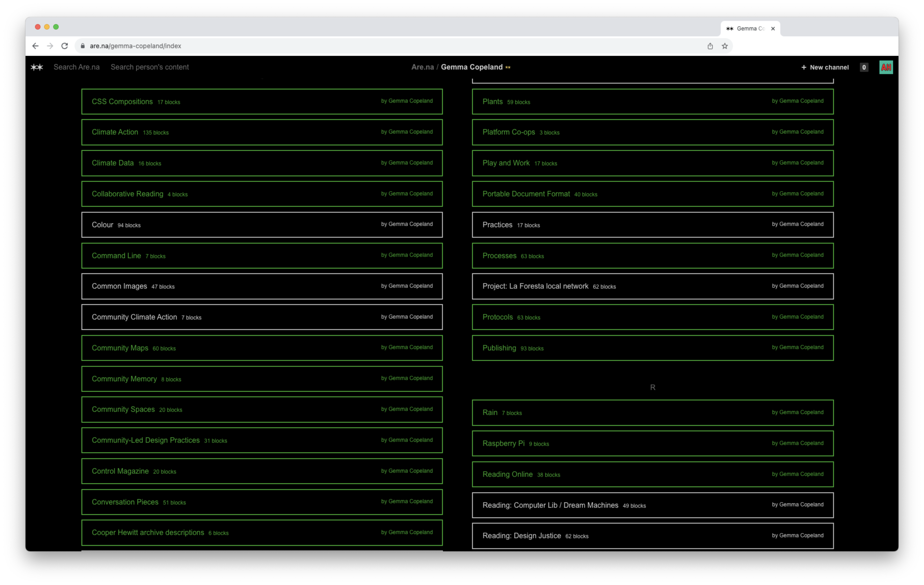Click the share icon in the address bar
Viewport: 924px width, 585px height.
point(710,46)
